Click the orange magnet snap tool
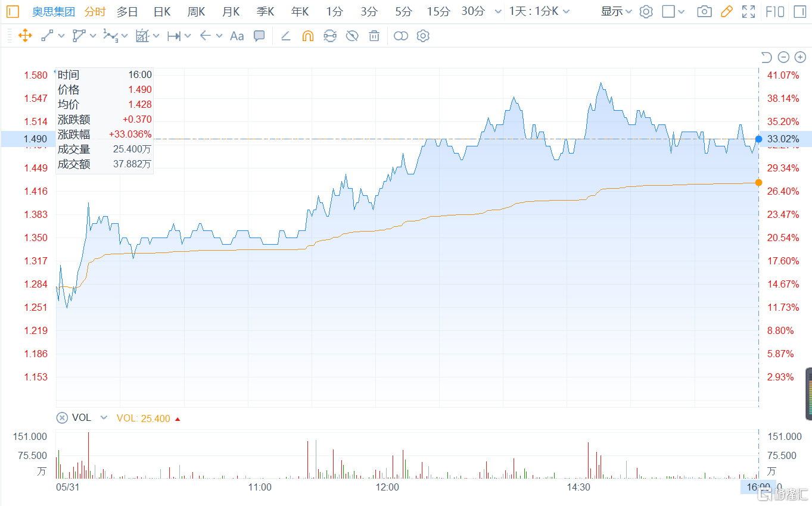The image size is (812, 506). tap(307, 36)
